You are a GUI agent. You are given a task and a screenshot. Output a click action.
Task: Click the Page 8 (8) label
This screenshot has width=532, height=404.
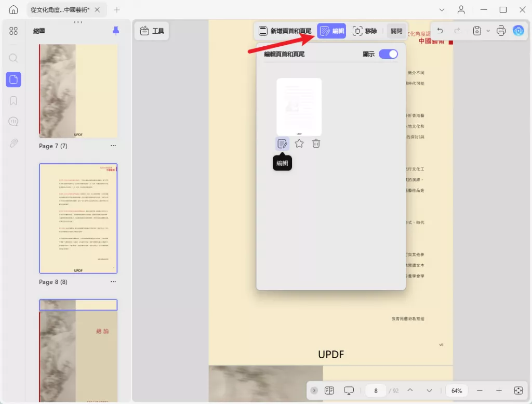(x=53, y=282)
